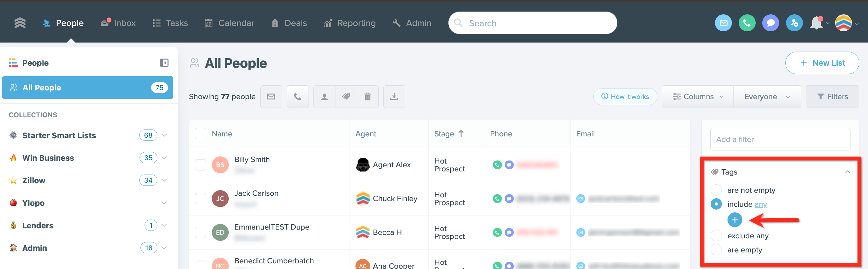Click the trash delete toolbar icon

pos(368,97)
